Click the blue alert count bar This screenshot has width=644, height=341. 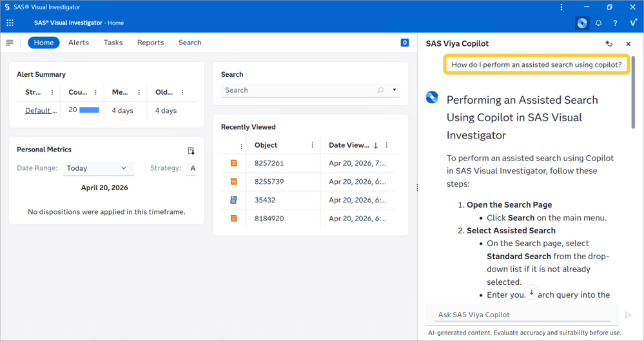[89, 110]
